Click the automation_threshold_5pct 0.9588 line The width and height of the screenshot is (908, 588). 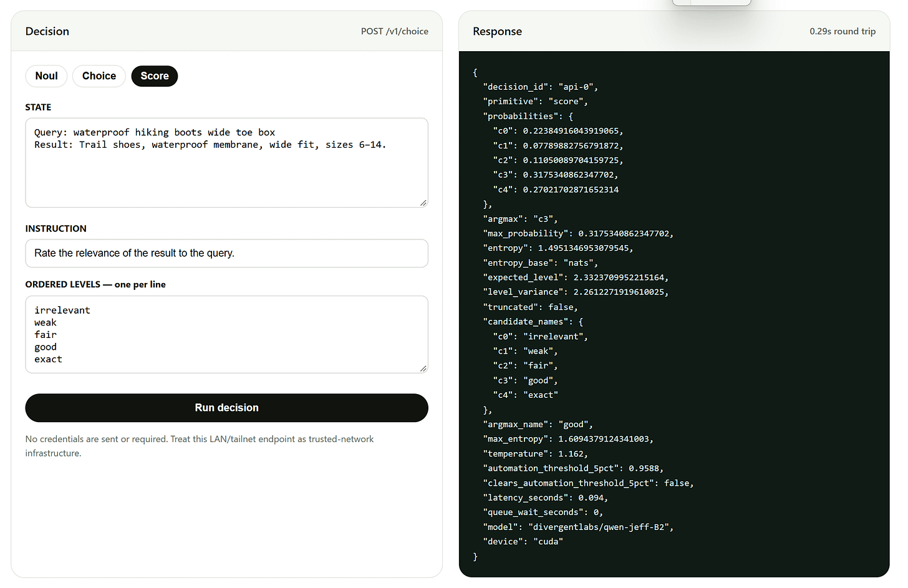(573, 468)
